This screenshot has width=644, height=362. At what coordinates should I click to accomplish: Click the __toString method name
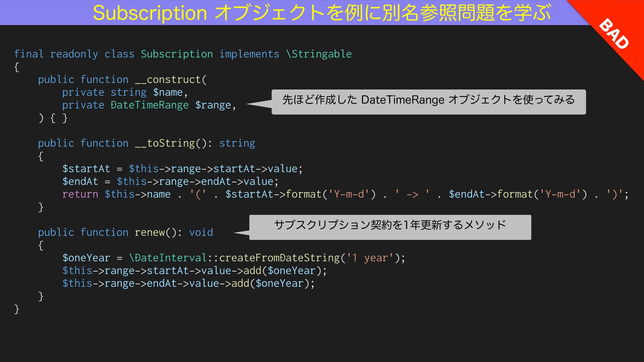pos(165,143)
